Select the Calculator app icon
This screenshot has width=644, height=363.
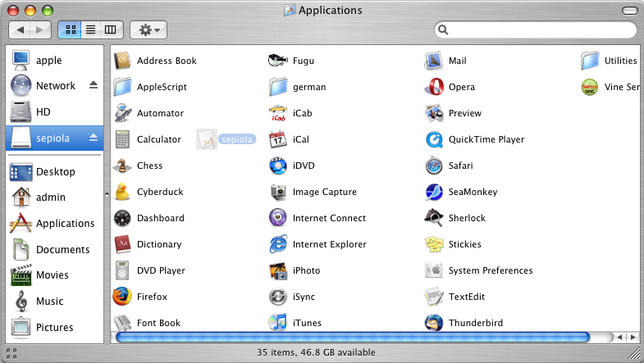[122, 139]
